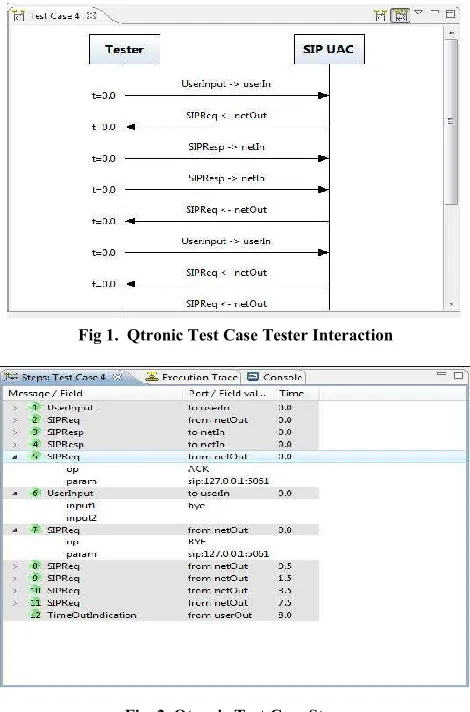Click the Tester lifeline box

[124, 49]
